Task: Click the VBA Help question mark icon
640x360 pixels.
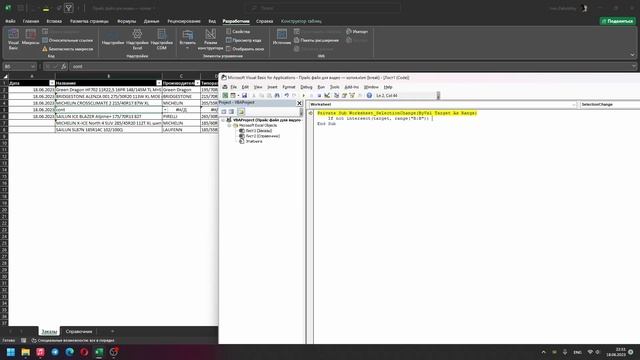Action: [369, 96]
